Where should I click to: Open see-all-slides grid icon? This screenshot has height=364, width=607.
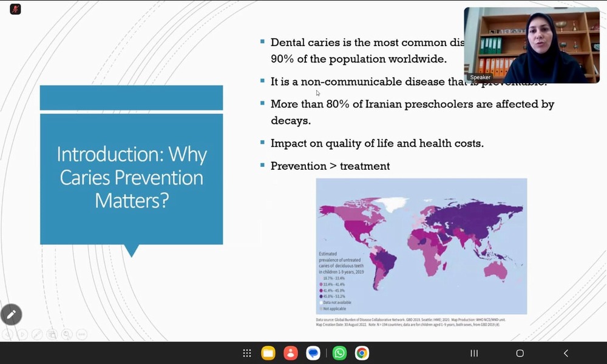coord(52,334)
